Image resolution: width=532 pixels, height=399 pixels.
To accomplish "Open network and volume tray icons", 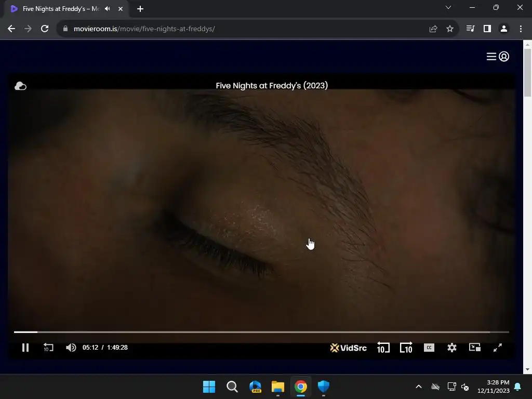I will click(458, 387).
